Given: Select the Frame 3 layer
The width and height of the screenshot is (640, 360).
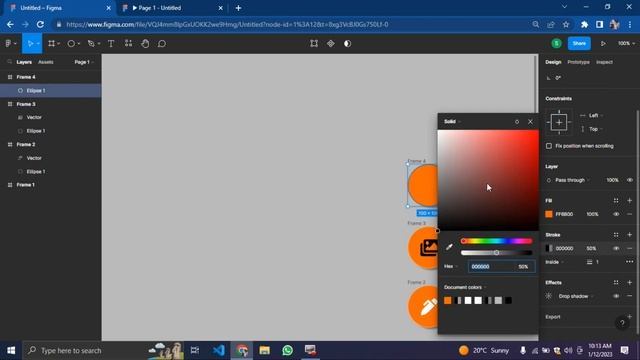Looking at the screenshot, I should (51, 104).
